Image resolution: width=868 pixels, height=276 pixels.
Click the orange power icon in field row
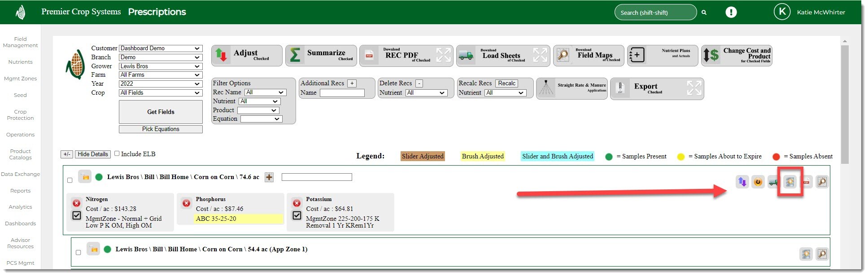pyautogui.click(x=758, y=182)
